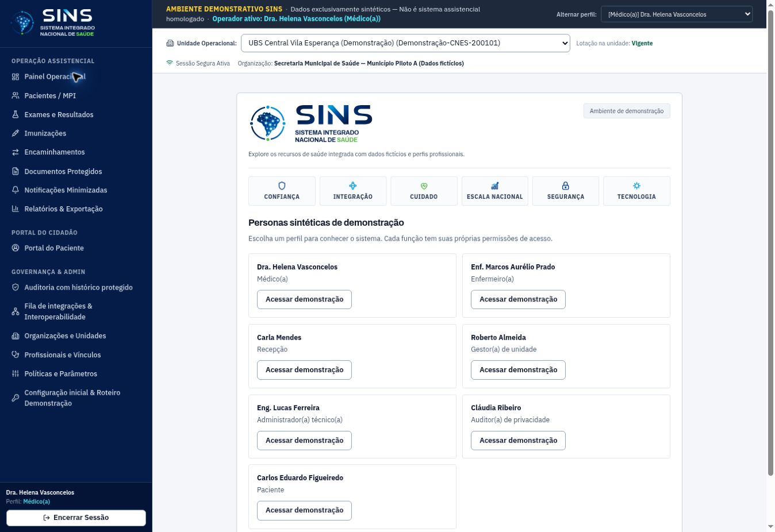The image size is (775, 532).
Task: Click the Documentos Protegidos file icon
Action: click(x=16, y=171)
